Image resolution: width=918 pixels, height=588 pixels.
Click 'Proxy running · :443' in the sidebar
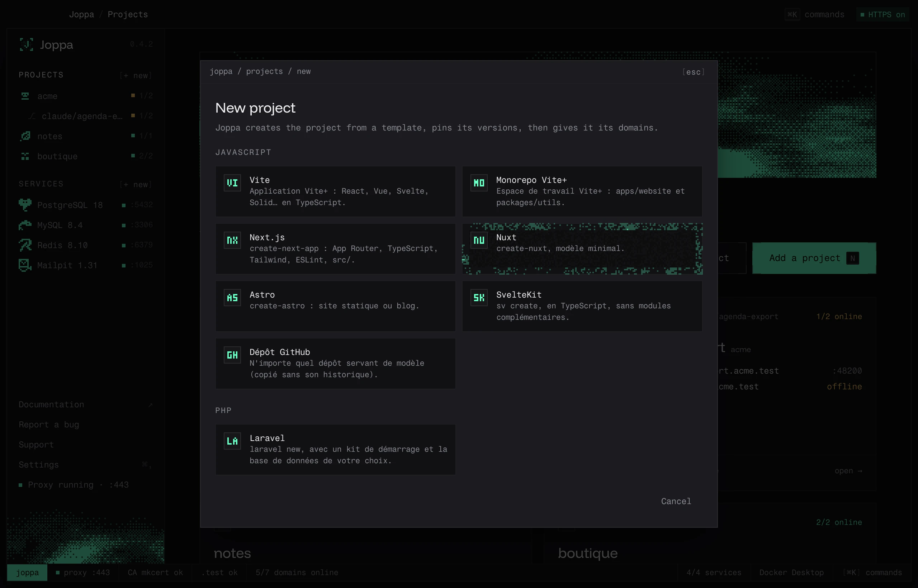click(x=74, y=485)
